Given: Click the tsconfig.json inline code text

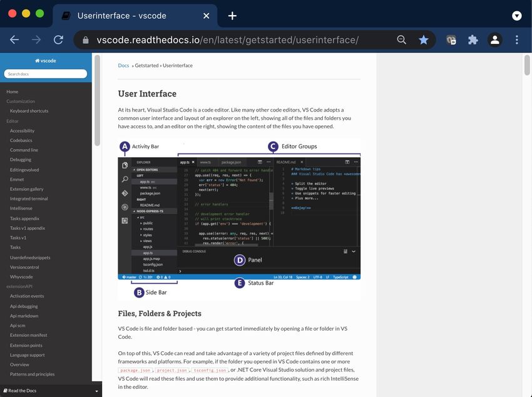Looking at the screenshot, I should click(210, 370).
